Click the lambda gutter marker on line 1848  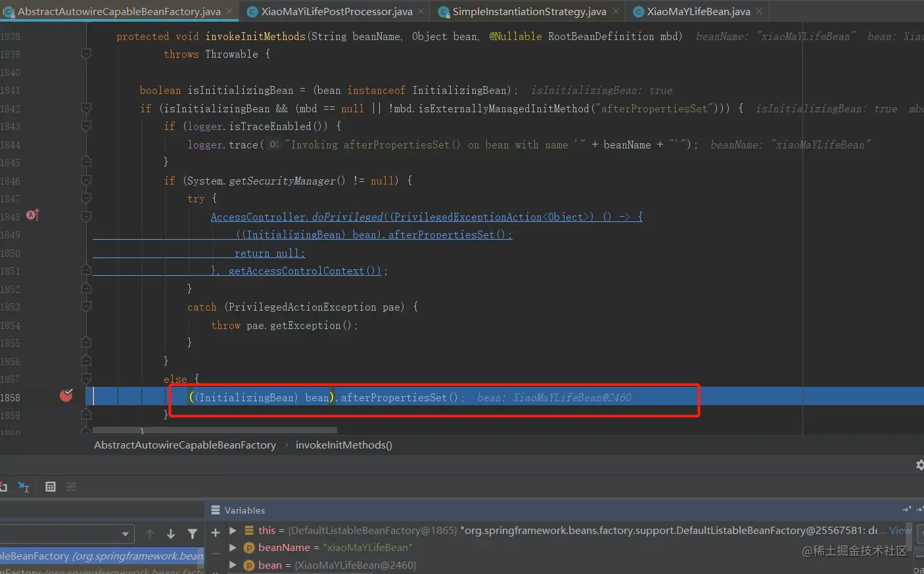click(x=33, y=215)
